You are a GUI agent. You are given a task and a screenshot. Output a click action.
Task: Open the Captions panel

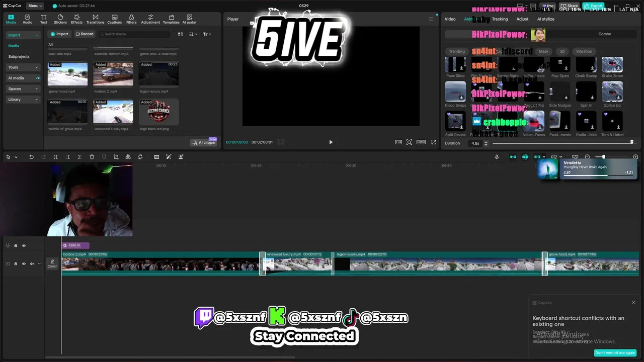(114, 19)
